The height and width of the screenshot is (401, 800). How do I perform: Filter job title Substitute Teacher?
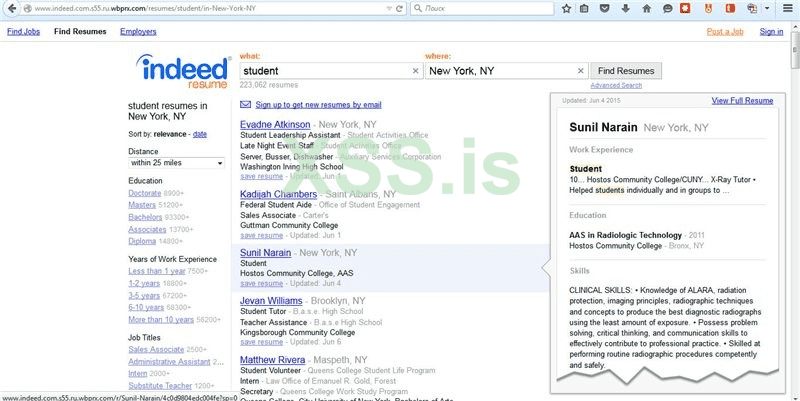click(x=160, y=386)
